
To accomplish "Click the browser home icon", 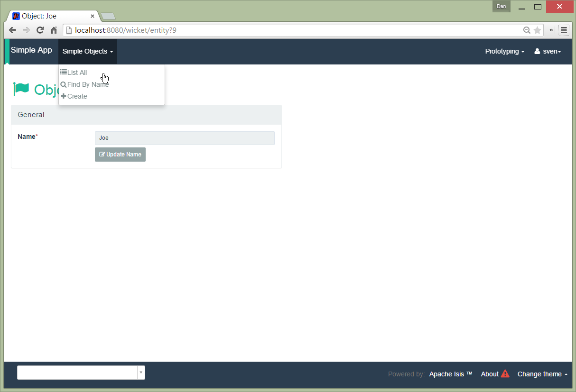I will tap(54, 30).
